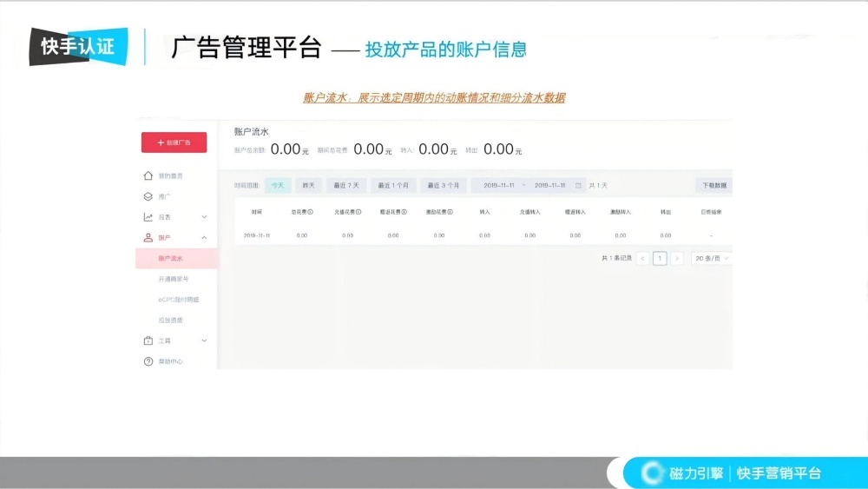Open the question mark help center icon
This screenshot has width=868, height=489.
148,361
